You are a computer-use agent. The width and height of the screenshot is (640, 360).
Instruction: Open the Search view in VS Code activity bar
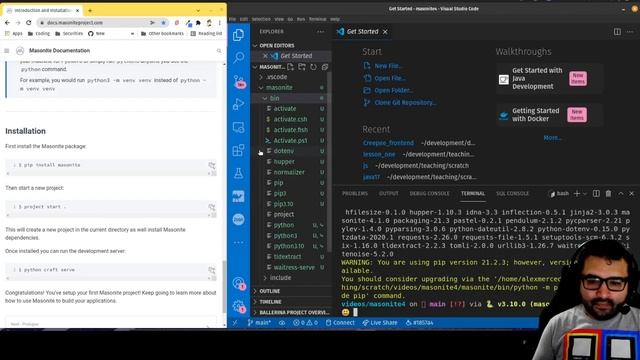click(238, 58)
